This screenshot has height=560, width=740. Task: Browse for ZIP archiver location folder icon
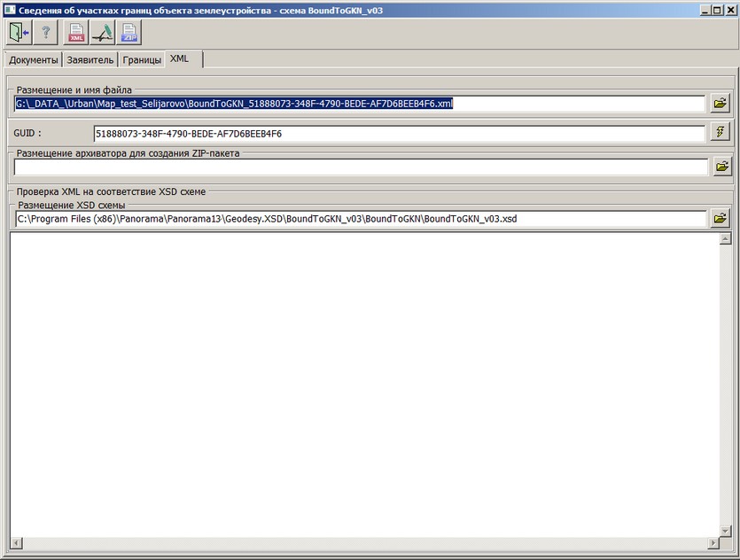721,167
